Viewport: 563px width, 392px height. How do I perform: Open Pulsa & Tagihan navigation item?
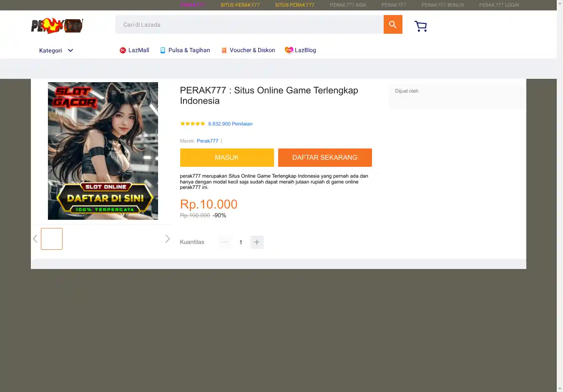(185, 50)
